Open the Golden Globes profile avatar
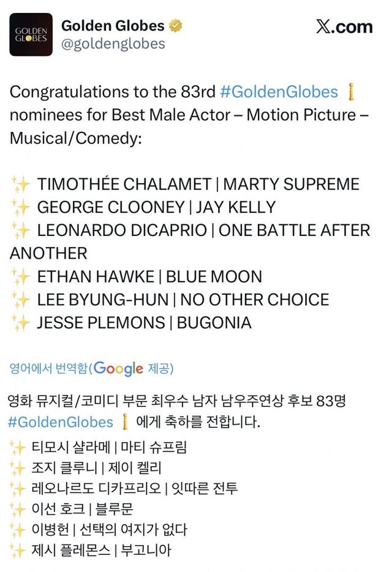Screen dimensions: 392x572 pyautogui.click(x=31, y=34)
